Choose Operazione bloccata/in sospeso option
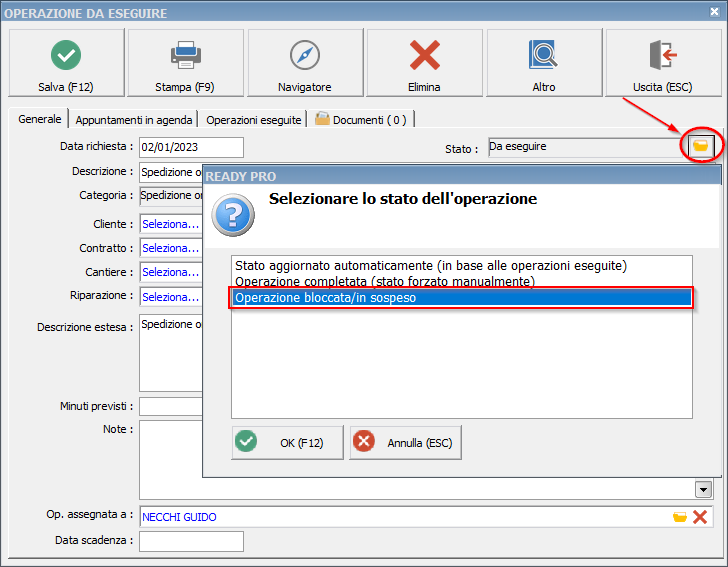Viewport: 728px width, 567px height. [x=460, y=298]
